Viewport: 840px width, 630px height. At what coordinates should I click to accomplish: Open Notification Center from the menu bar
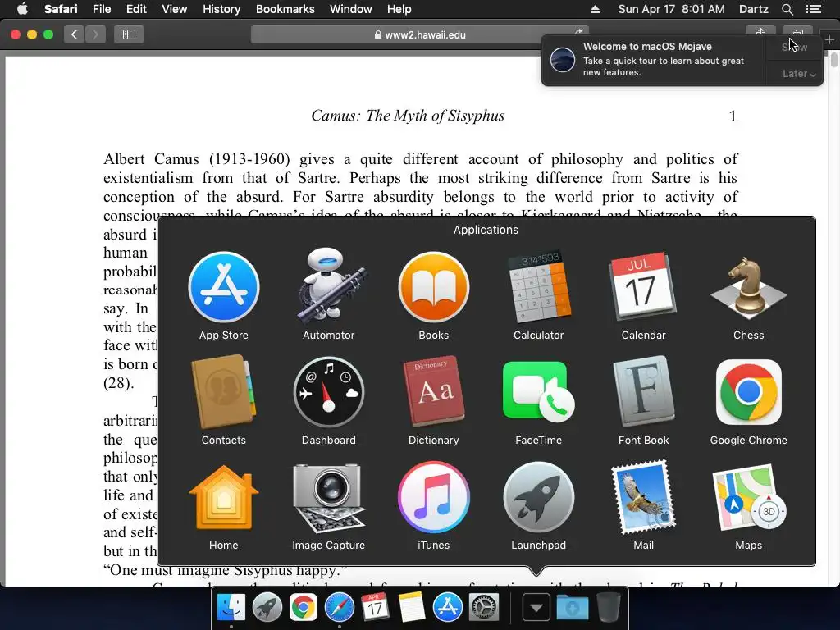814,9
